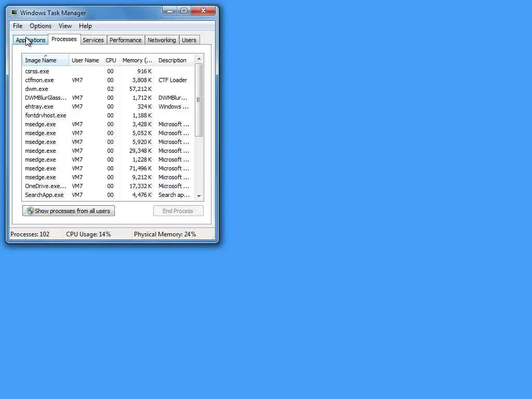Screen dimensions: 532x399
Task: Select the SearchApp.exe process
Action: [109, 195]
